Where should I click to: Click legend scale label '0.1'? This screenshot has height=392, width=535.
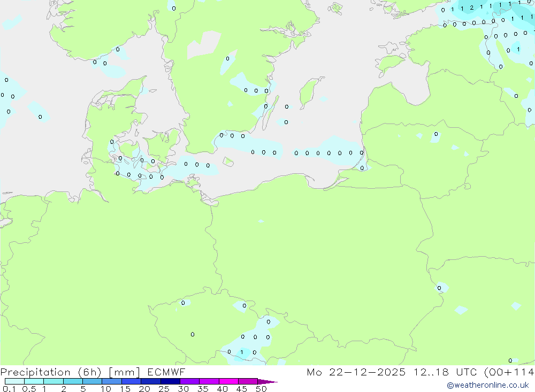click(9, 389)
